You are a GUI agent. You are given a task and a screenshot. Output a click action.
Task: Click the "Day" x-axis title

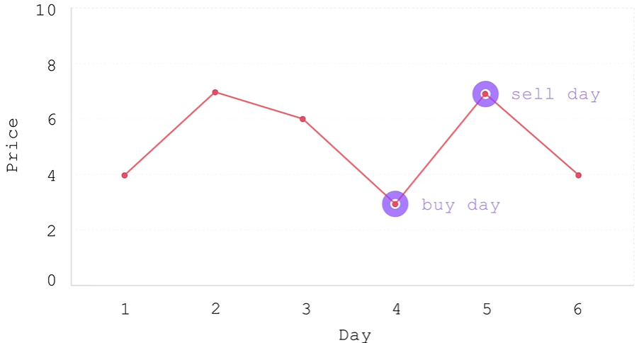pos(354,335)
